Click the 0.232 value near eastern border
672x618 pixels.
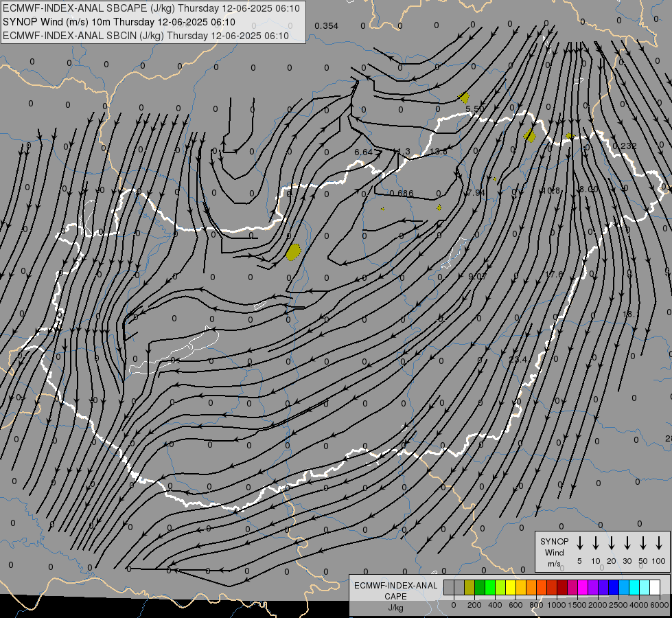tap(625, 146)
